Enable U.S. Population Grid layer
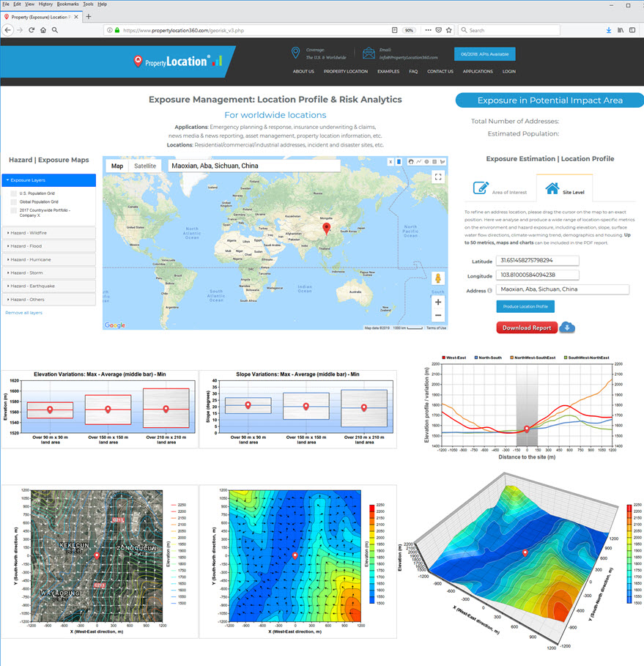 [14, 193]
